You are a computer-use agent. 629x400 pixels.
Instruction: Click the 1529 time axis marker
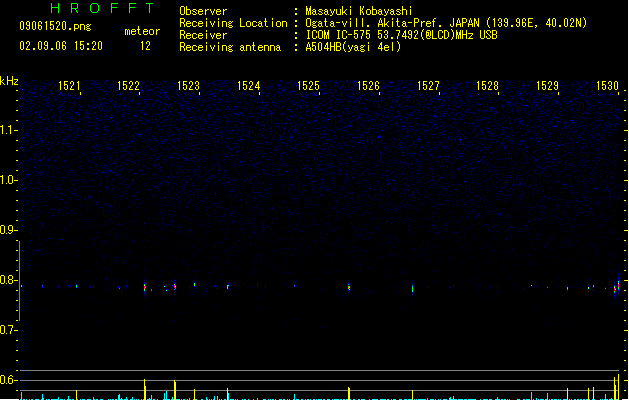point(547,86)
